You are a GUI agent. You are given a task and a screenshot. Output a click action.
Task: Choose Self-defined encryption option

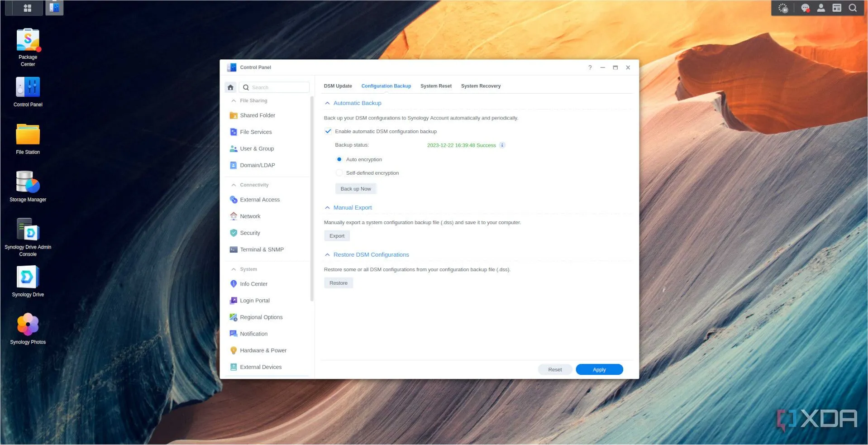click(339, 173)
